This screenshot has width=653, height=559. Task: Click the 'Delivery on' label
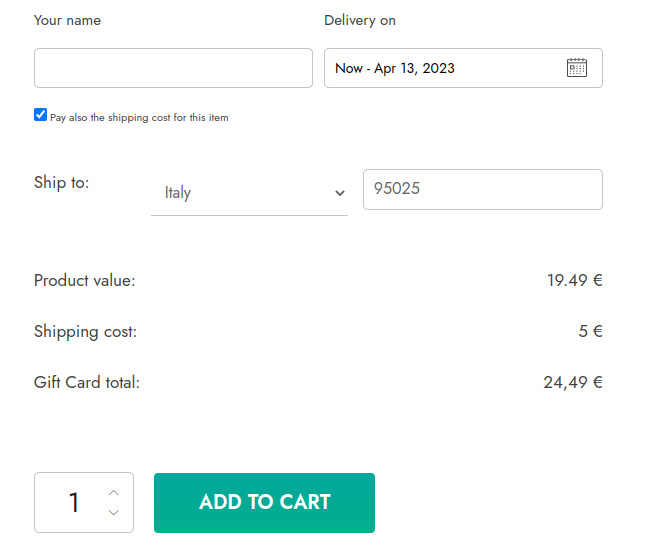(x=360, y=20)
